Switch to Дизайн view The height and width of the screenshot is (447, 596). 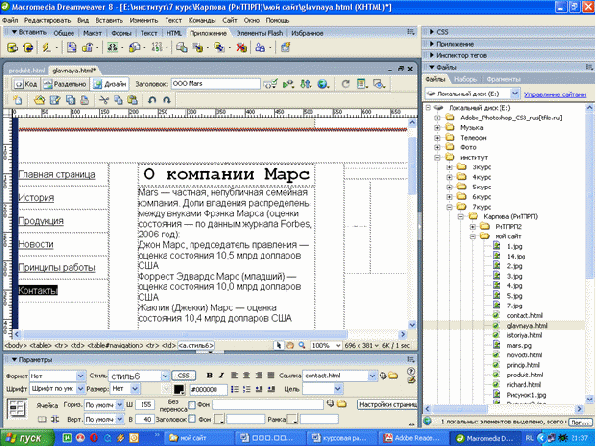click(x=110, y=84)
